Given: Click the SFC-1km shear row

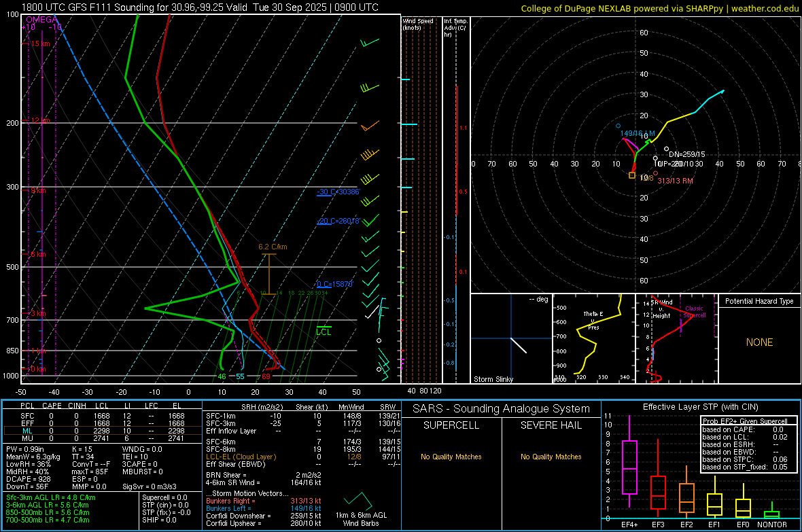Looking at the screenshot, I should pyautogui.click(x=303, y=416).
